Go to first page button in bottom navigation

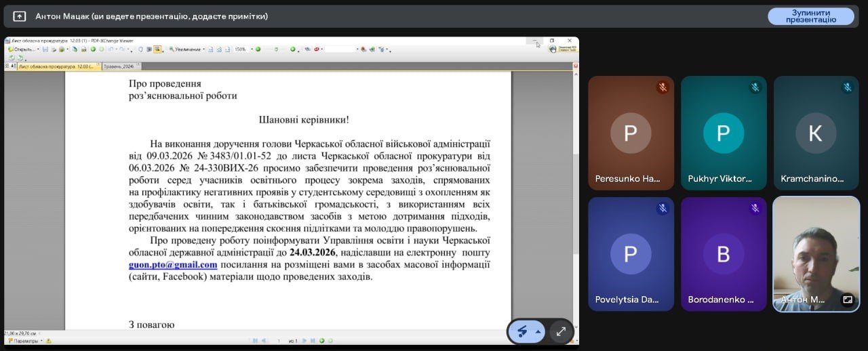[x=255, y=341]
